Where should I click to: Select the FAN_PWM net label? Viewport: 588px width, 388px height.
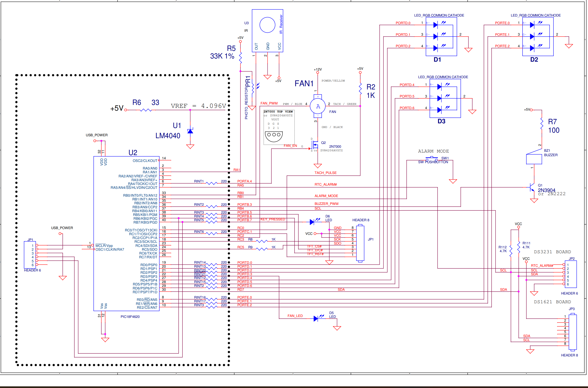coord(269,103)
